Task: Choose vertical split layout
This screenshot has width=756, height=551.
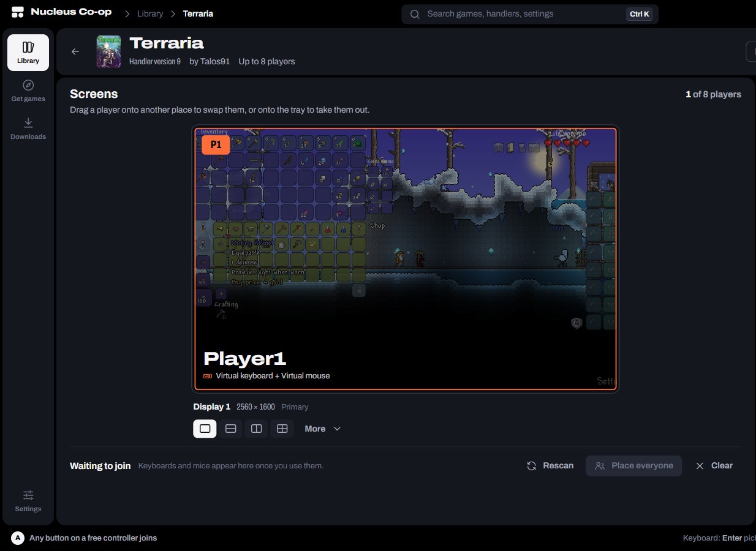Action: 257,429
